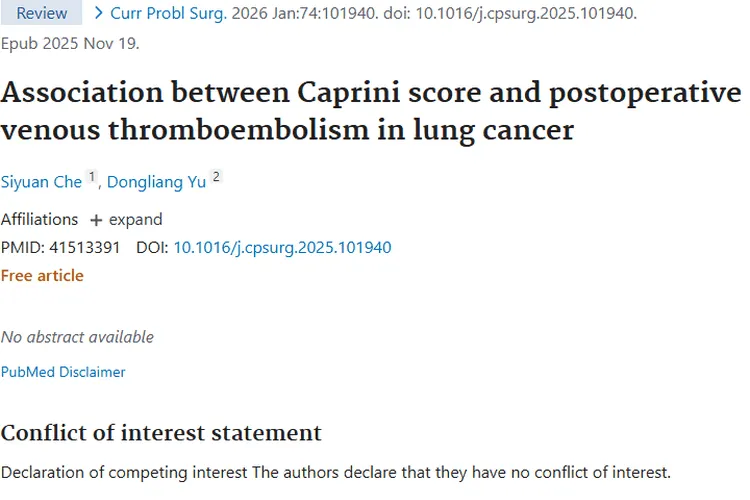Click the plus icon beside expand

point(96,220)
